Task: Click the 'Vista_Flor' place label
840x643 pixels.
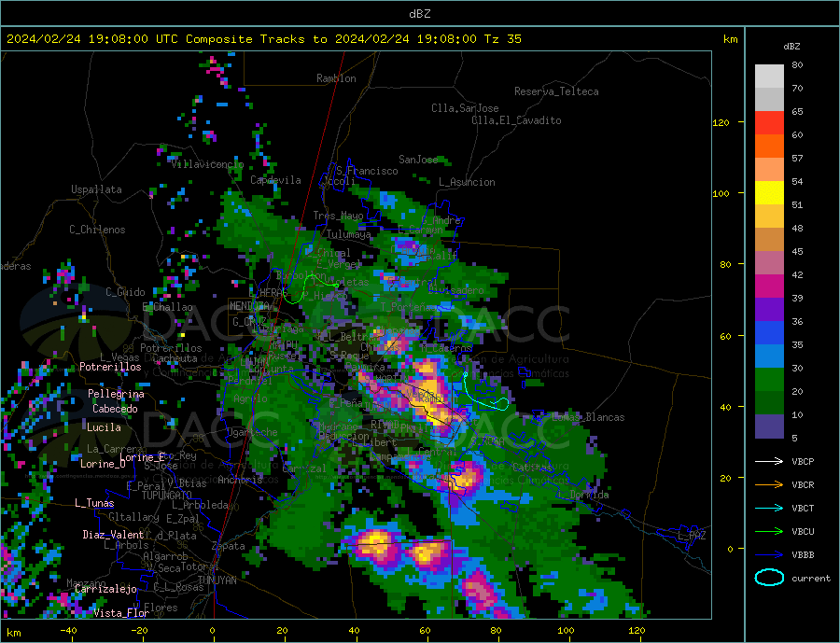Action: 121,613
